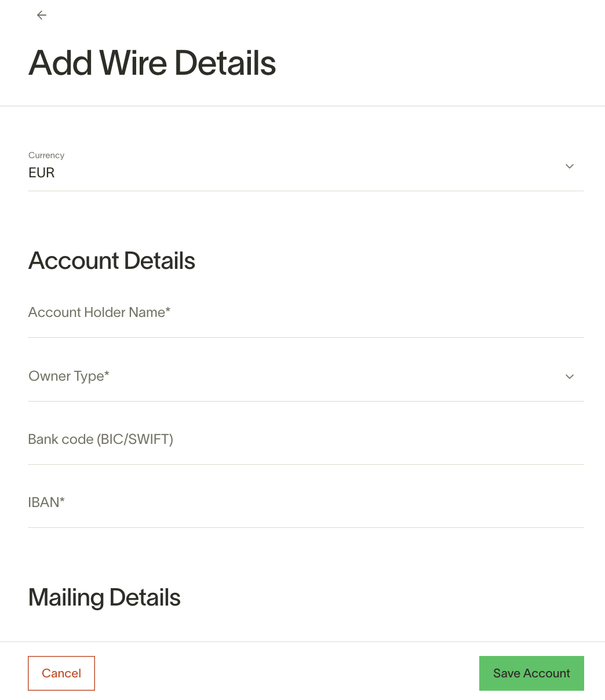Go back using the left arrow icon

click(x=42, y=15)
